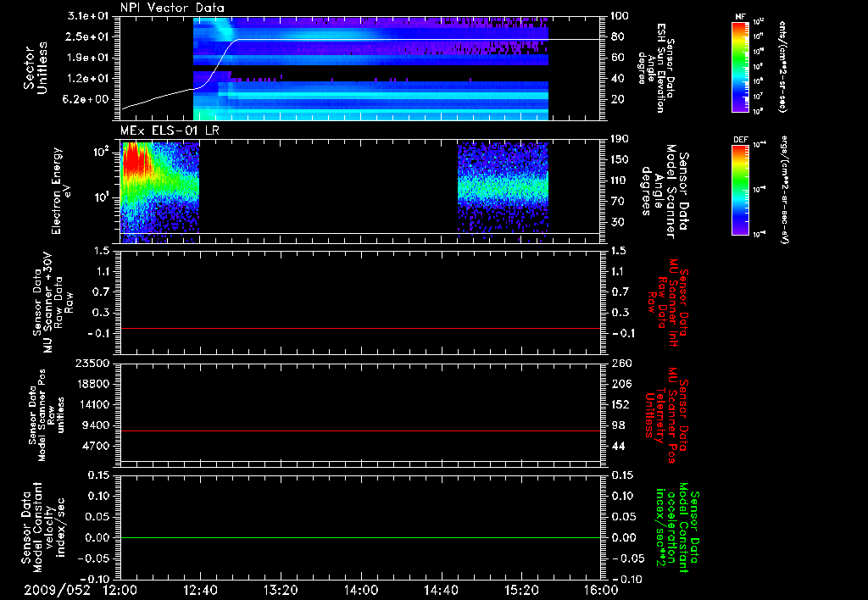Click the DEF color scale bar

[x=740, y=190]
